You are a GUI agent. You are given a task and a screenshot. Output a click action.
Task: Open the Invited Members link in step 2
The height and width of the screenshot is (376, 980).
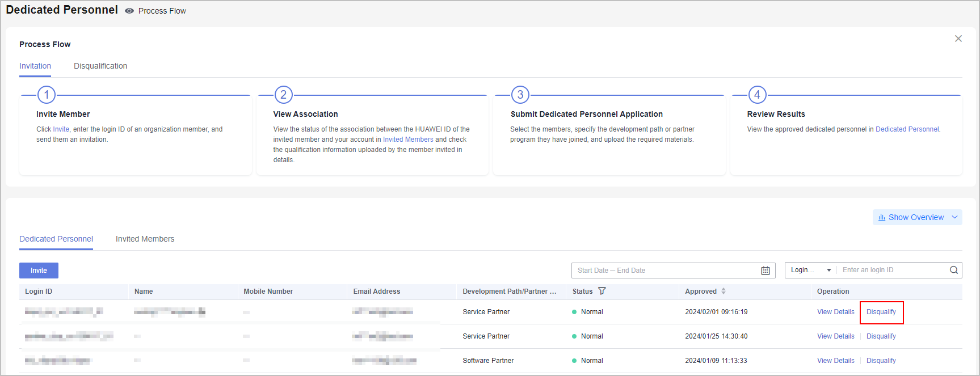408,140
